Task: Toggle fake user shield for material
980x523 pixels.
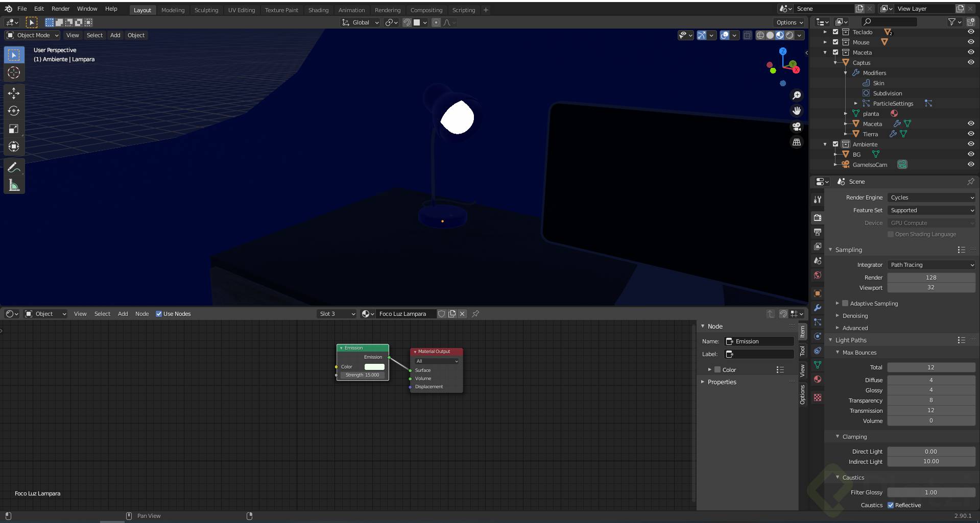Action: pyautogui.click(x=442, y=314)
